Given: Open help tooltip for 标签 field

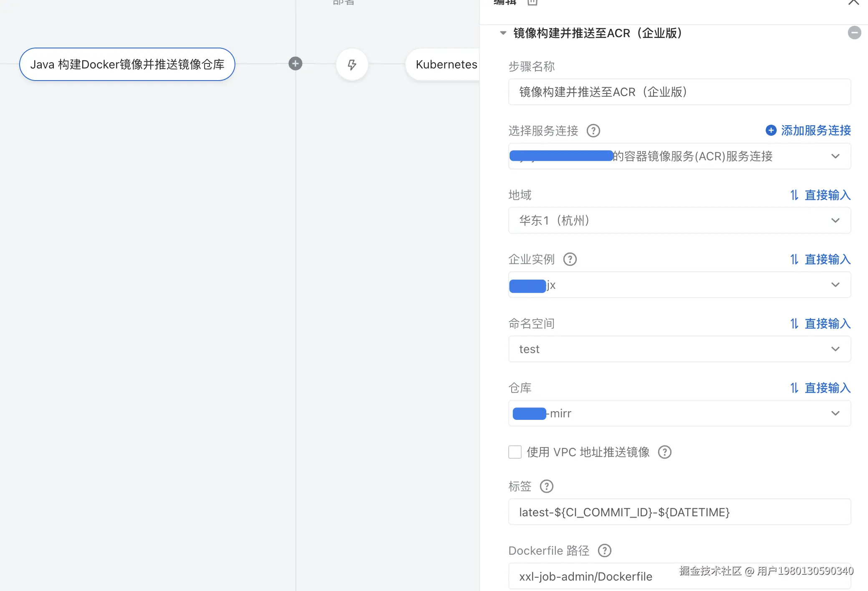Looking at the screenshot, I should [x=546, y=486].
